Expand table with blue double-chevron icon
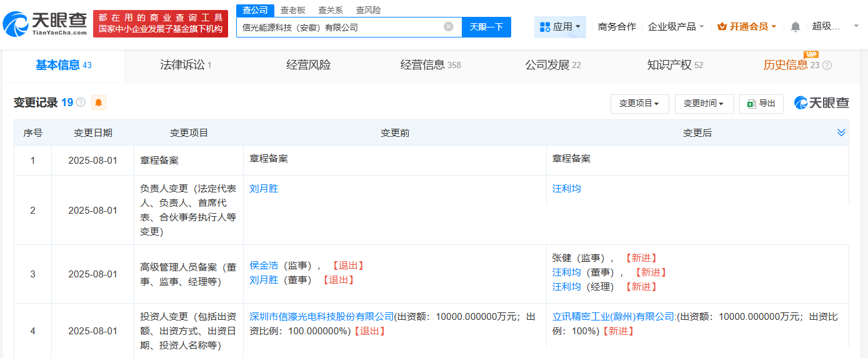Image resolution: width=868 pixels, height=358 pixels. (x=841, y=132)
